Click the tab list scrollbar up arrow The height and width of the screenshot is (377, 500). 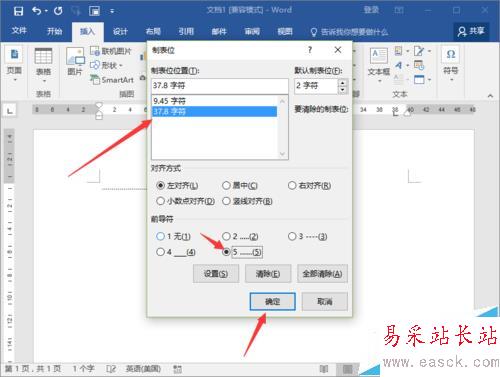pos(282,101)
